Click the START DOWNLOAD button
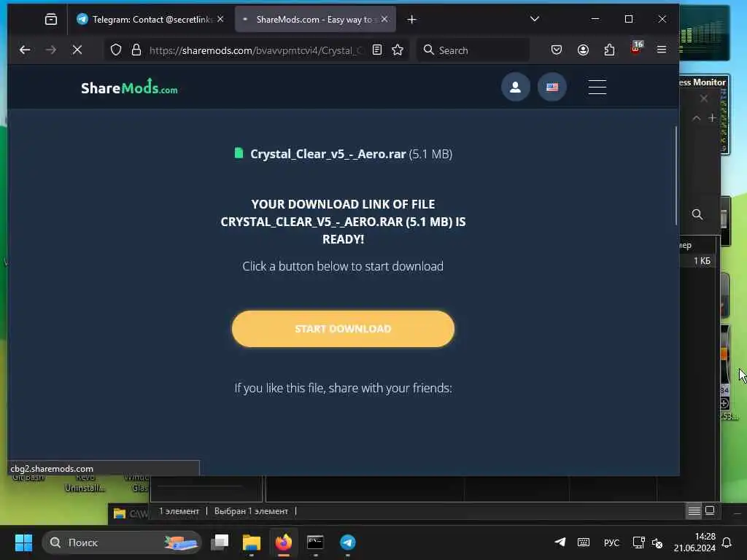This screenshot has width=747, height=560. pyautogui.click(x=343, y=329)
